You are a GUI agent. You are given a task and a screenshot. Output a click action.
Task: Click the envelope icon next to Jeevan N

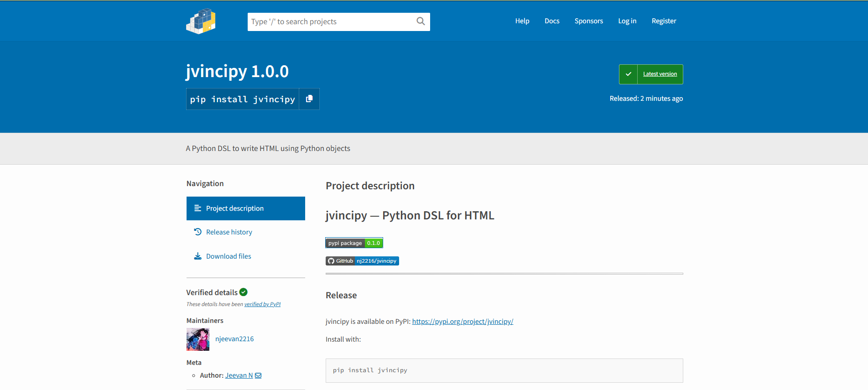(x=258, y=375)
